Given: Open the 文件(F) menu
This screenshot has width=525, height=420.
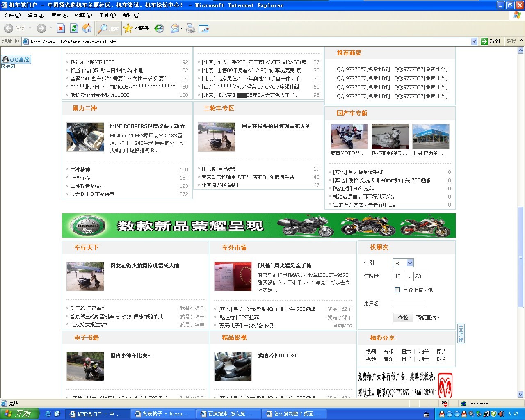Looking at the screenshot, I should click(x=12, y=15).
